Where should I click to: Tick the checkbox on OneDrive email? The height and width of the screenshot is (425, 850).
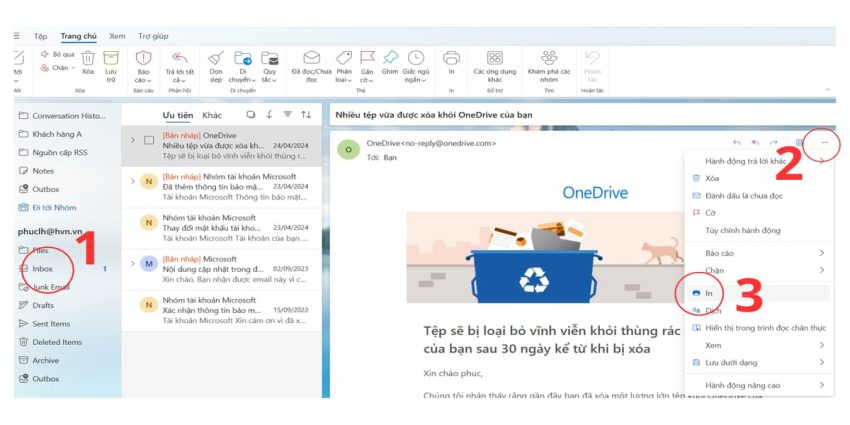[x=149, y=140]
